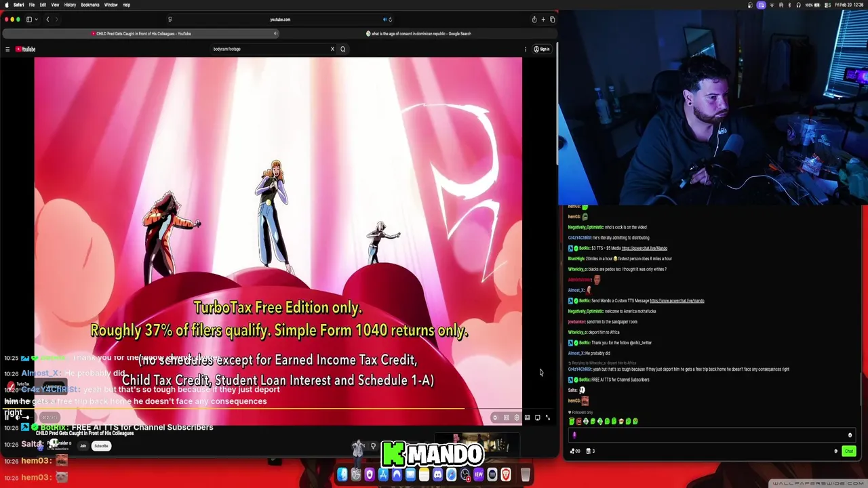Click the YouTube search field with bodycam footage

coord(271,49)
